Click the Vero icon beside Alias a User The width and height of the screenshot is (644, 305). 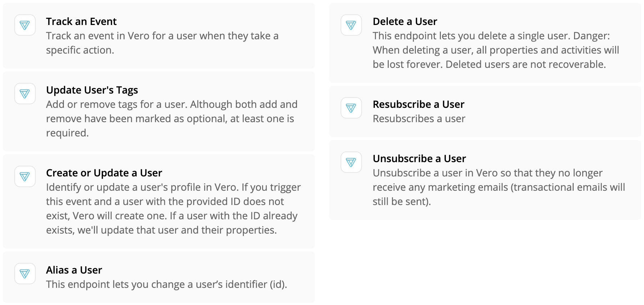click(25, 274)
